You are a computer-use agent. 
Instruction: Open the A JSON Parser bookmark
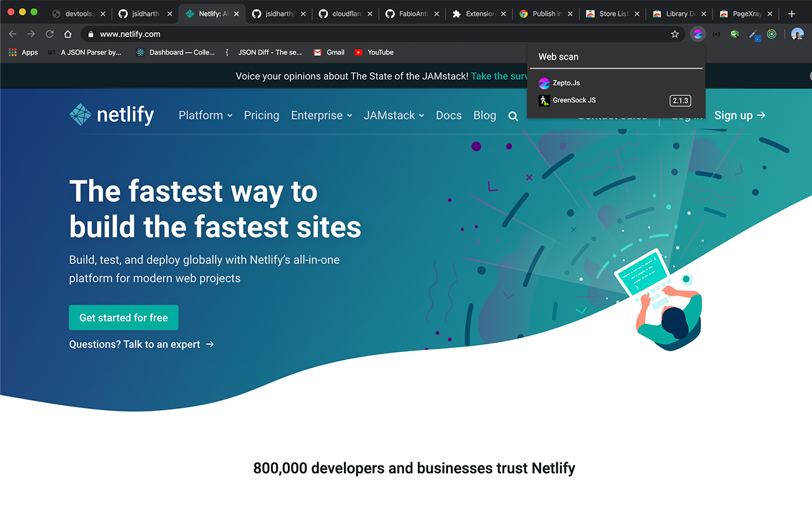tap(84, 53)
